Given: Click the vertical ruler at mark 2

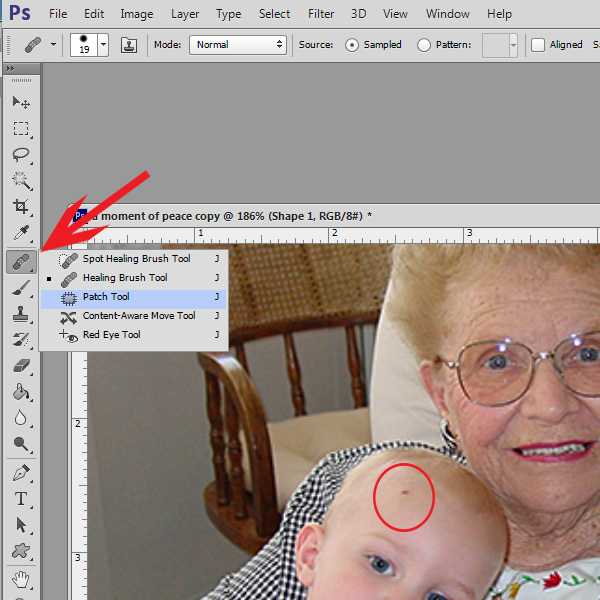Looking at the screenshot, I should tap(78, 424).
